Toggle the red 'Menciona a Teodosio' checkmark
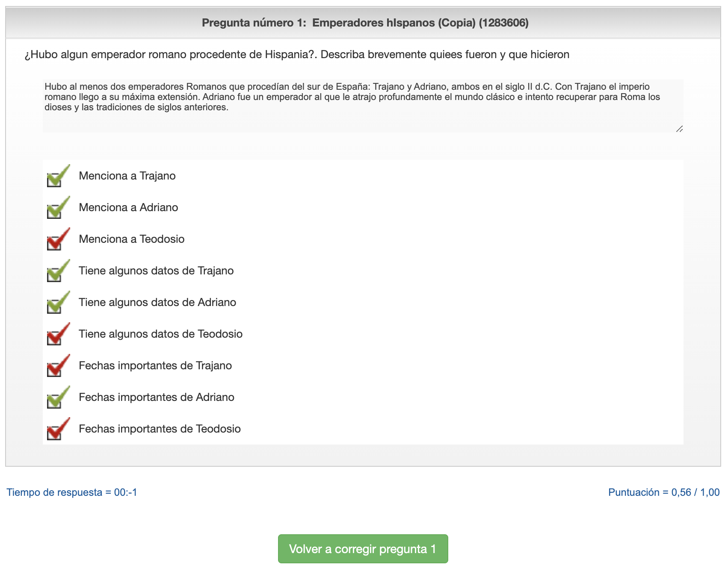Screen dimensions: 728x577 click(57, 239)
